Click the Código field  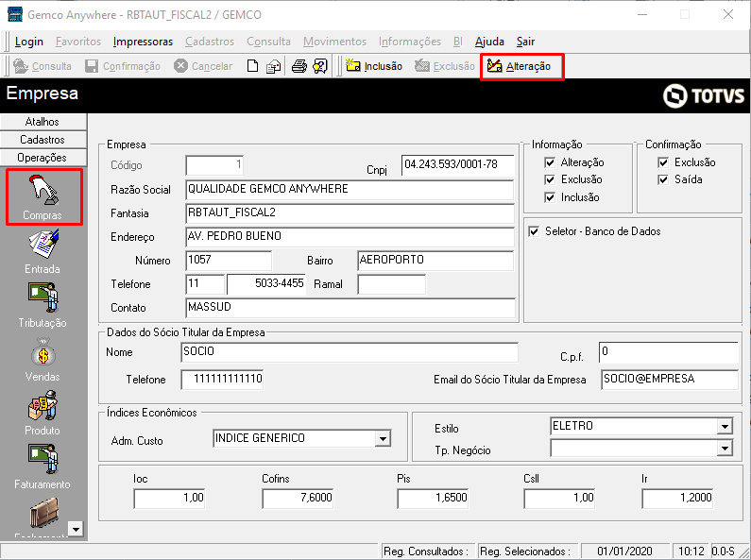214,165
